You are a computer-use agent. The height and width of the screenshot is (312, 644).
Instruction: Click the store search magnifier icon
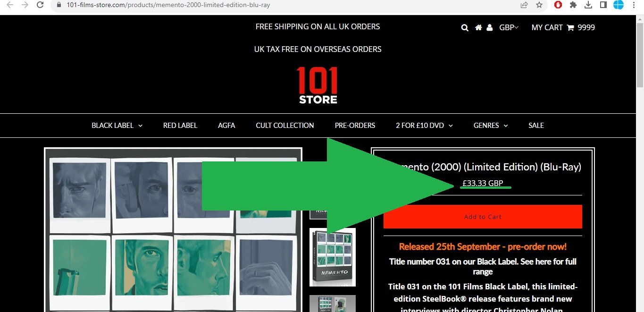[465, 28]
